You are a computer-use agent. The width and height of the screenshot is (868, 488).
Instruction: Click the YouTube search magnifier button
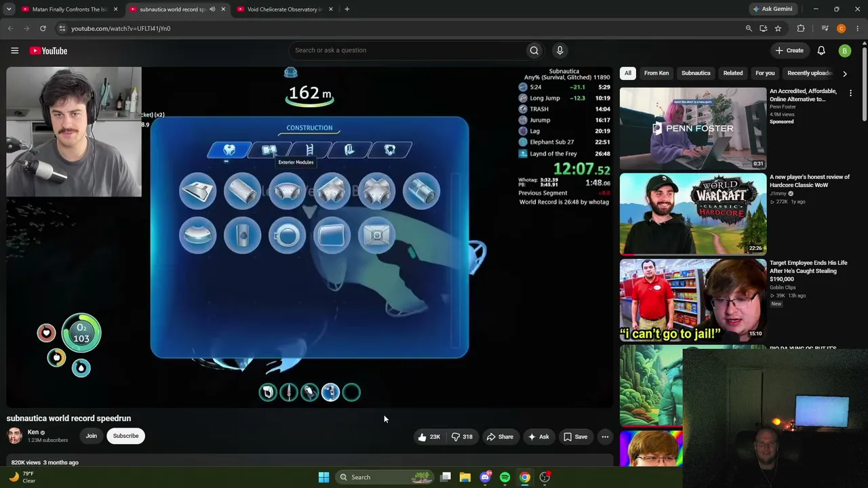coord(534,50)
